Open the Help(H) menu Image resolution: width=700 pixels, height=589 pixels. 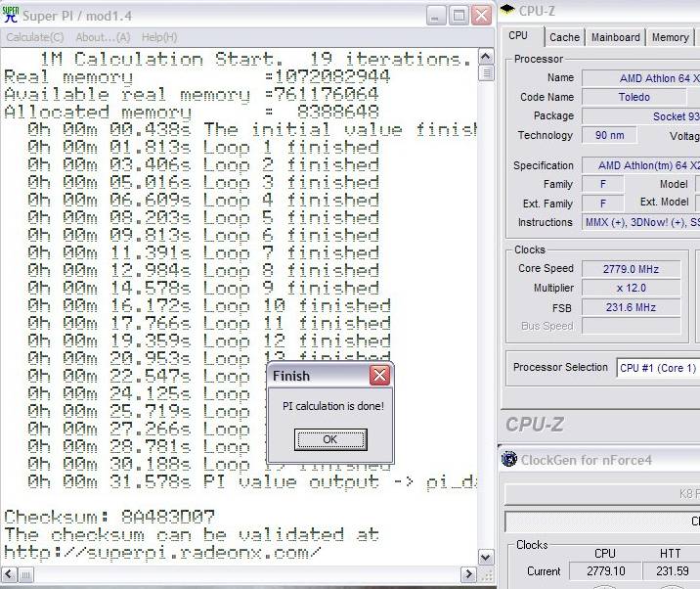tap(159, 37)
